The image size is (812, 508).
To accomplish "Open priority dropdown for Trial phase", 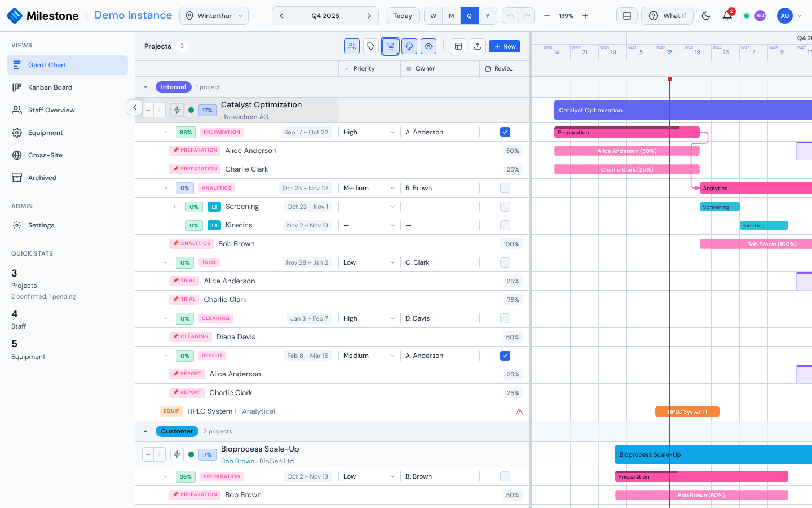I will click(x=369, y=262).
